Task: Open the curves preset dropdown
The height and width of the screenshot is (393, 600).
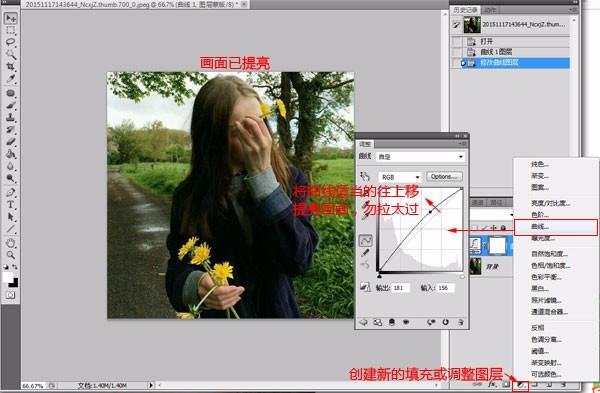Action: (421, 157)
